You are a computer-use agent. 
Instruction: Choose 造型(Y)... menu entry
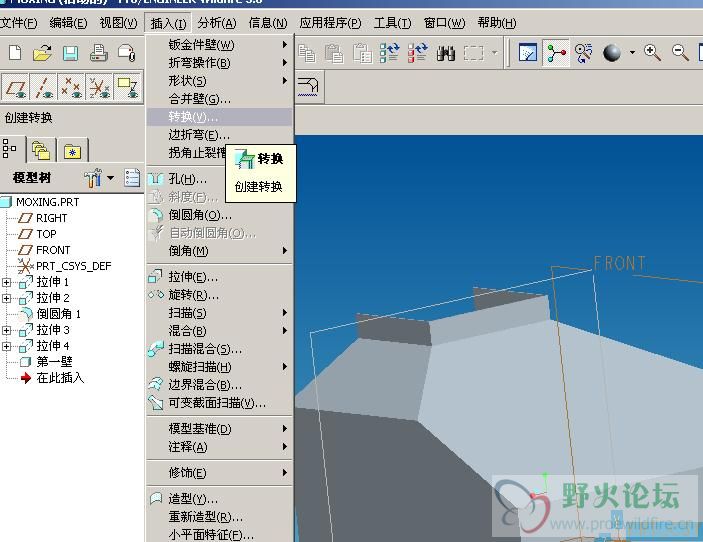click(220, 499)
